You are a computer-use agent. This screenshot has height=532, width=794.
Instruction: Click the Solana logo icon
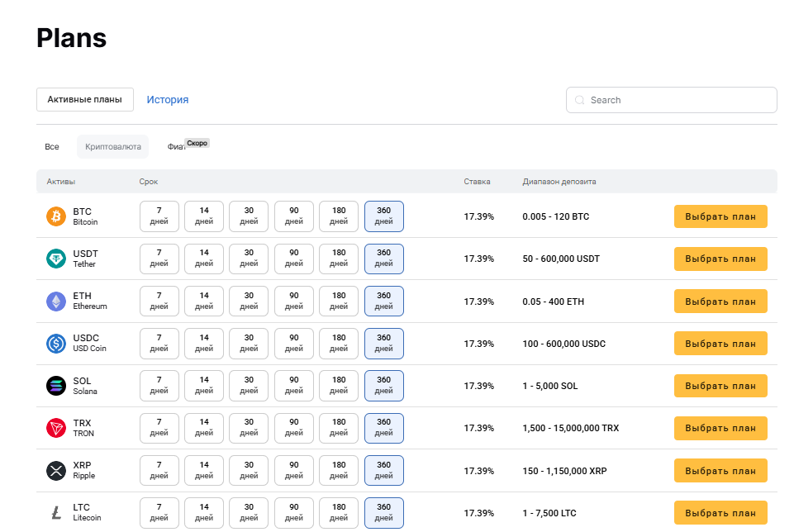coord(56,385)
